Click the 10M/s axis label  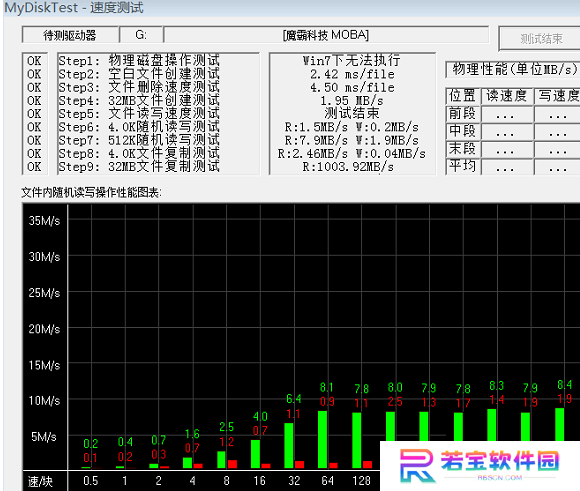click(44, 401)
